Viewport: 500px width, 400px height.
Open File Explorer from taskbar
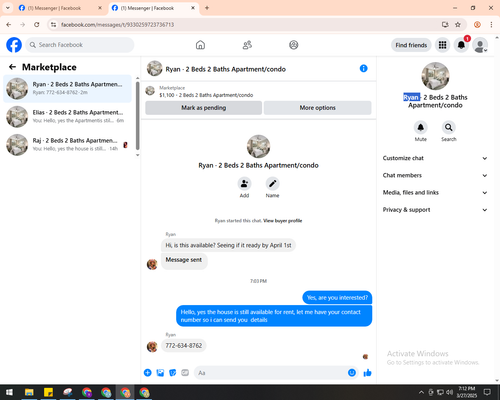(29, 392)
